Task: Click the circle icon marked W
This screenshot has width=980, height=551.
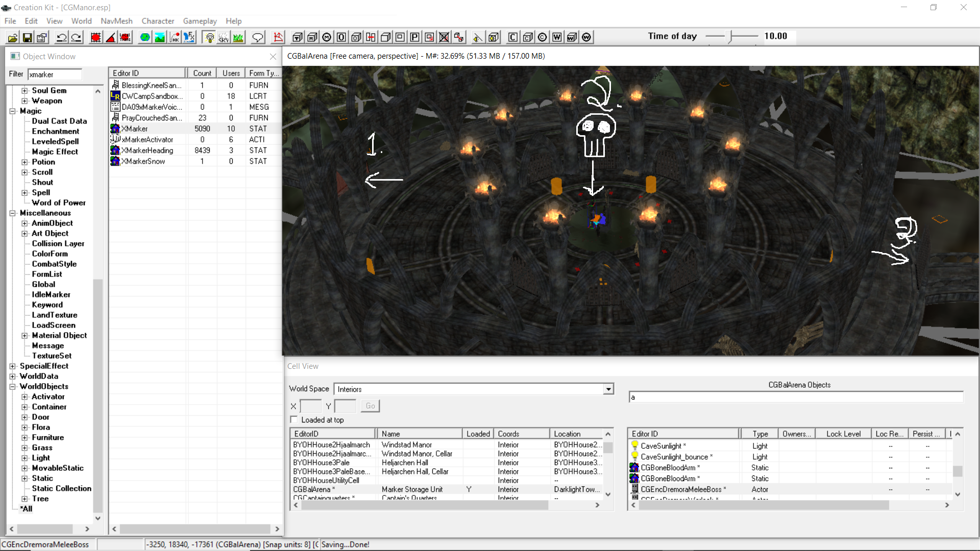Action: coord(586,37)
